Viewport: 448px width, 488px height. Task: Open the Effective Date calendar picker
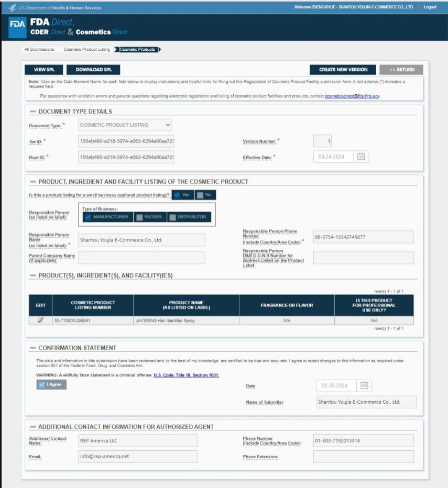[x=361, y=157]
